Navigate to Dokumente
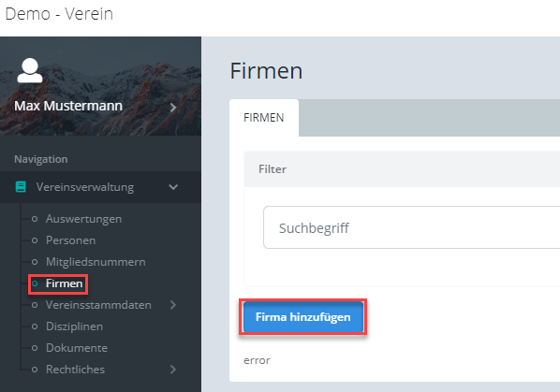 coord(77,348)
